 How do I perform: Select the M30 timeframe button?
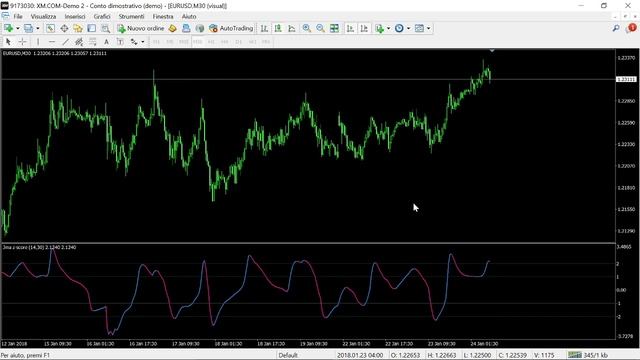(x=198, y=42)
